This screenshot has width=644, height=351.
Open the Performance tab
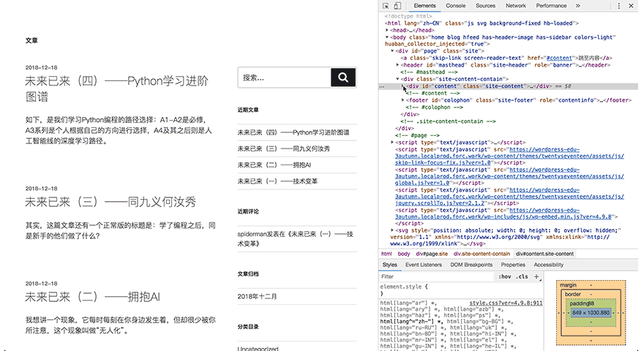click(x=551, y=6)
